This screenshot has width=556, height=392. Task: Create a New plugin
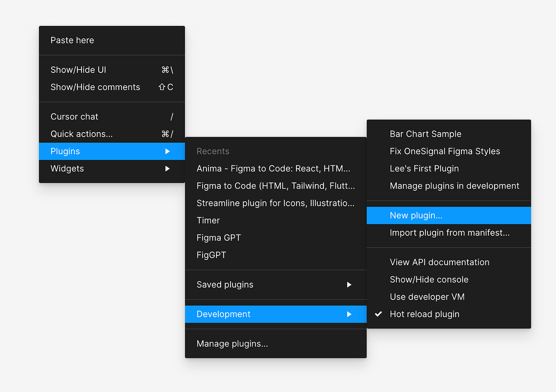(x=416, y=215)
